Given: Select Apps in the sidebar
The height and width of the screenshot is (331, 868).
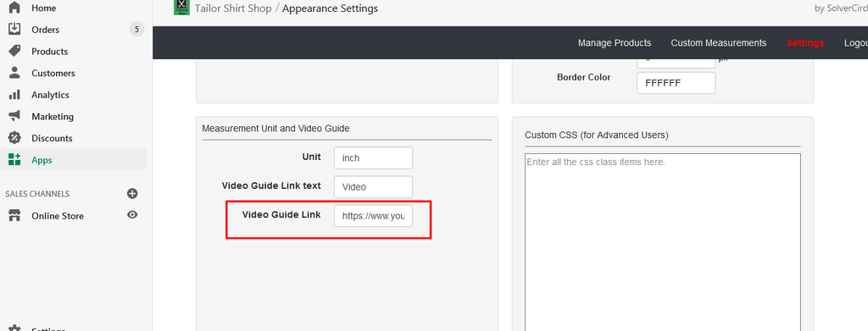Looking at the screenshot, I should [42, 160].
